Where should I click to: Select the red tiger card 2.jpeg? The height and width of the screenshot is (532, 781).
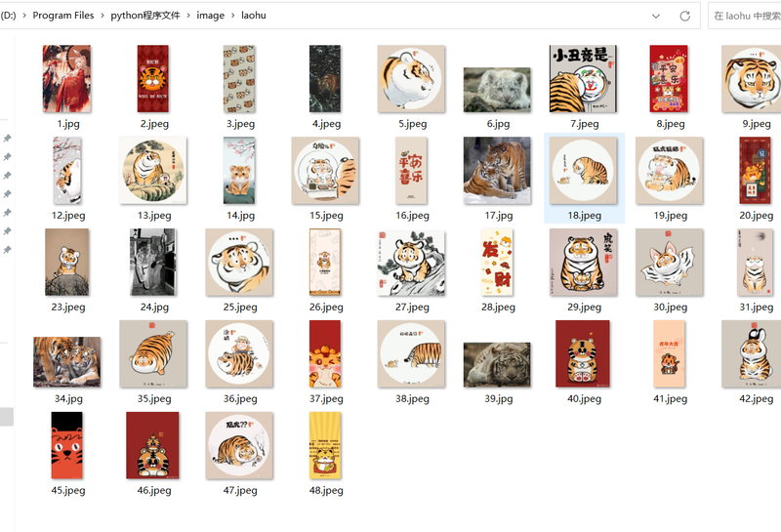[153, 79]
